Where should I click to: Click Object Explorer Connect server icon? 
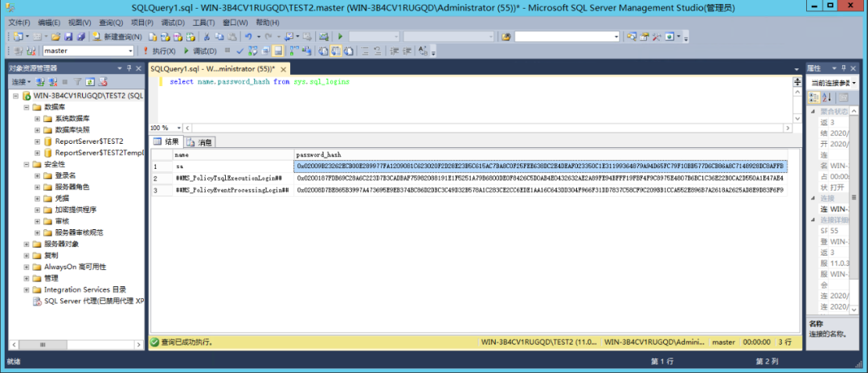[x=40, y=82]
